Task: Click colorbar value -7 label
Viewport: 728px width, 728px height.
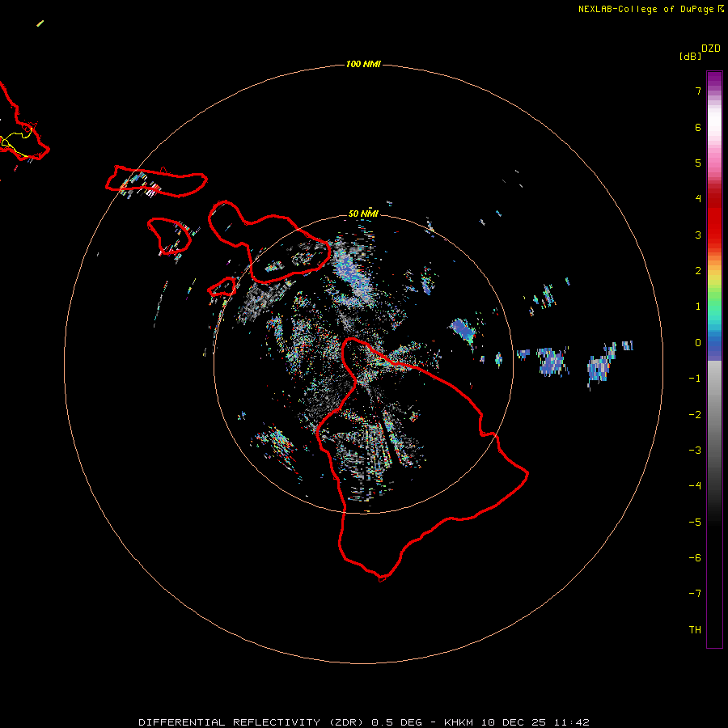Action: 695,594
